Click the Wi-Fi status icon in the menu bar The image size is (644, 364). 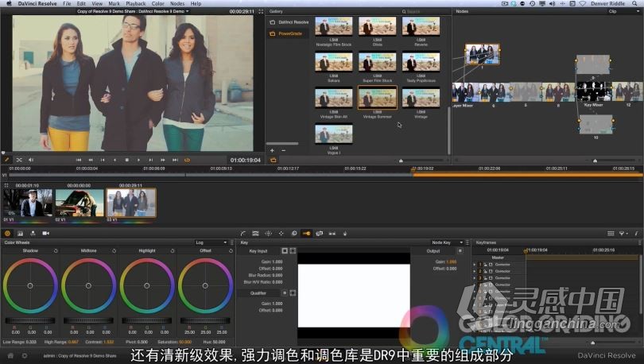pyautogui.click(x=583, y=4)
